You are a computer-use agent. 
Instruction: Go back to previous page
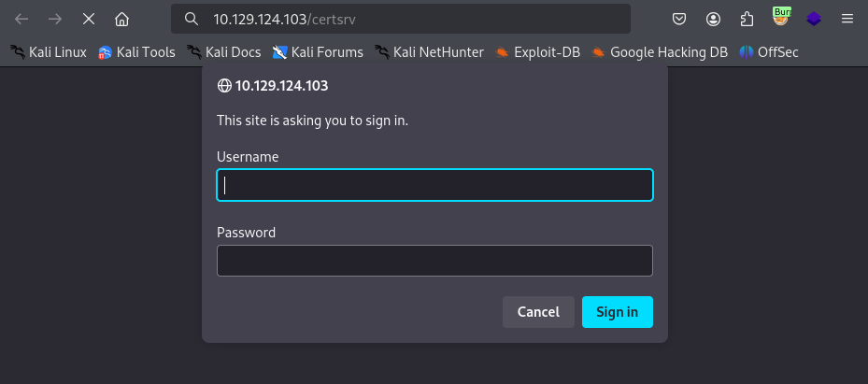pos(21,20)
